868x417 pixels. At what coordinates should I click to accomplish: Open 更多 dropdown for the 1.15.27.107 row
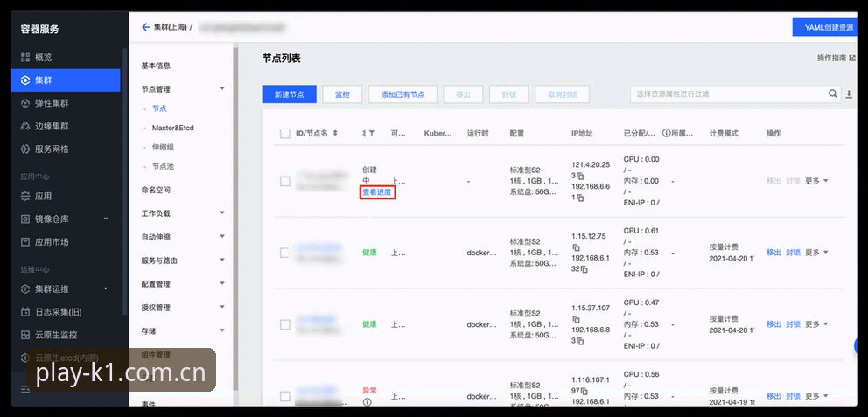point(816,324)
